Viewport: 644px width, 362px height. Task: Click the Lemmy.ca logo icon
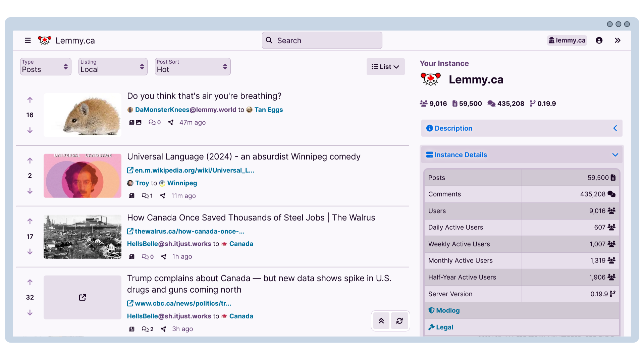(45, 40)
